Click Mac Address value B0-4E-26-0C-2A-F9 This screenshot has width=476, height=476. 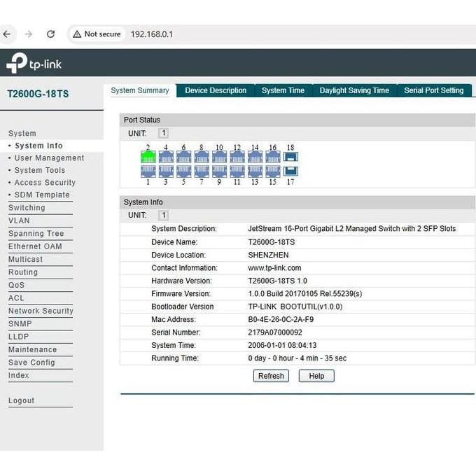[x=281, y=319]
